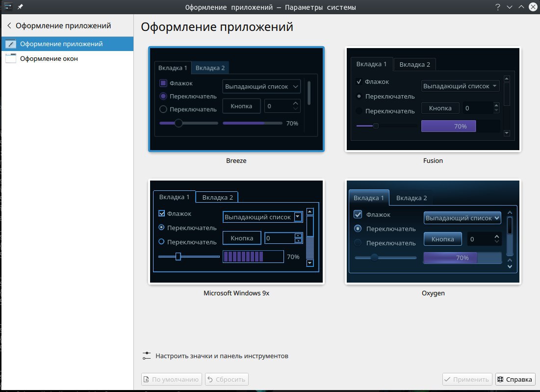This screenshot has height=392, width=540.
Task: Switch to Вкладка 2 in Oxygen preview
Action: click(x=411, y=198)
